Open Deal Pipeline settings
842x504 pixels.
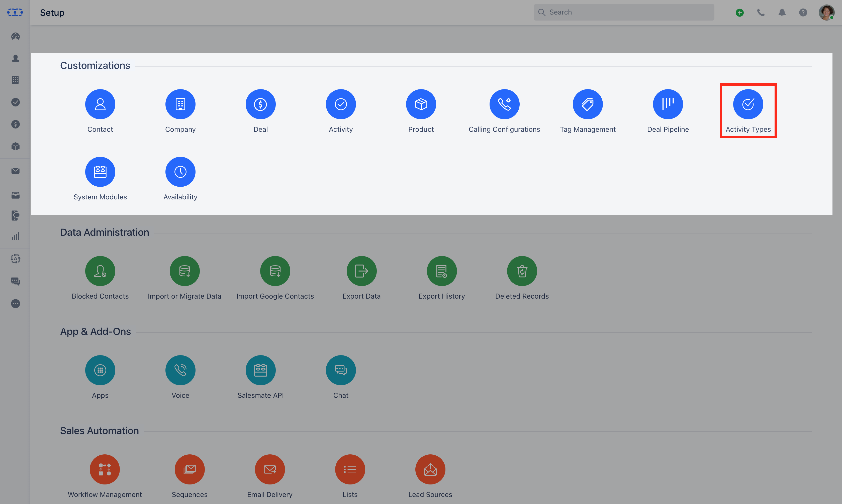668,104
